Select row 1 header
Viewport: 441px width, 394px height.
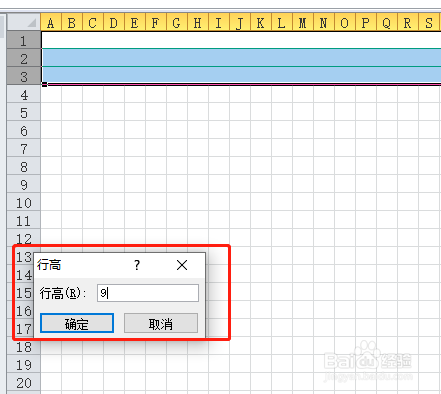(x=24, y=41)
